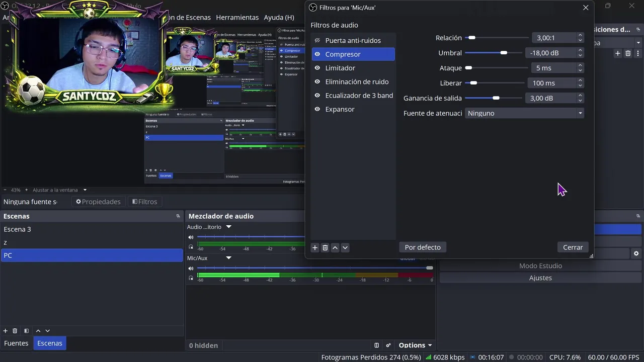Image resolution: width=644 pixels, height=362 pixels.
Task: Click the Por defecto button
Action: coord(423,247)
